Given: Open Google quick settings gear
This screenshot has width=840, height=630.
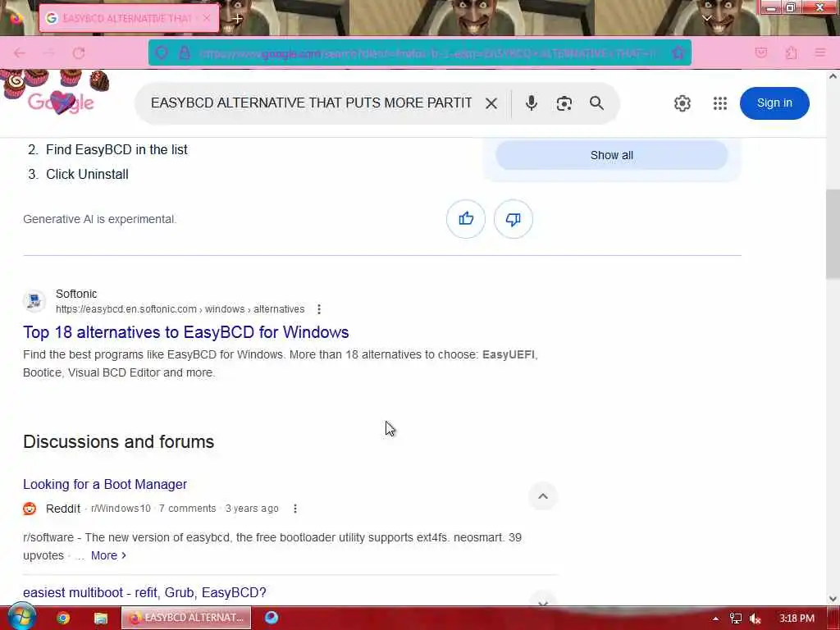Looking at the screenshot, I should pos(682,103).
